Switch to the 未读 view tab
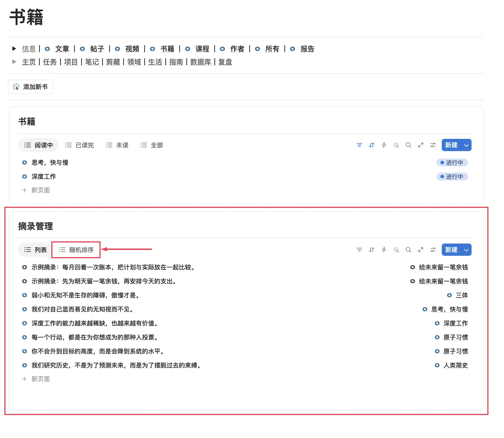The height and width of the screenshot is (438, 504). [117, 145]
